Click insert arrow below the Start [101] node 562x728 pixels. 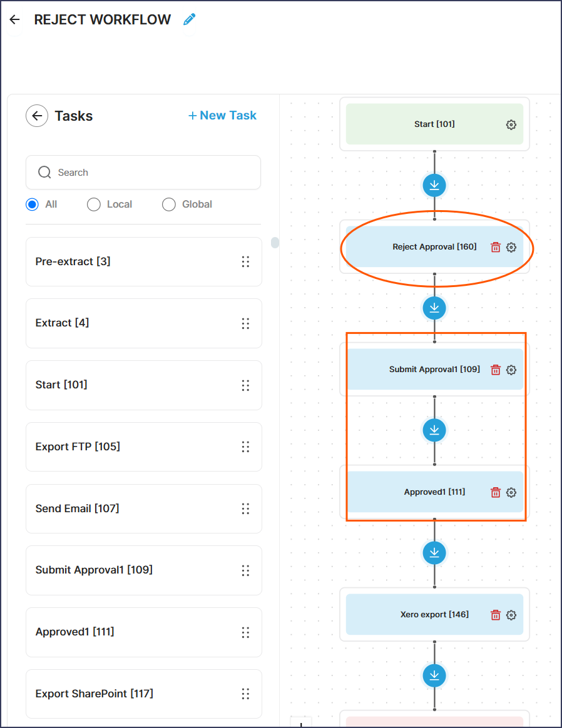(x=434, y=185)
